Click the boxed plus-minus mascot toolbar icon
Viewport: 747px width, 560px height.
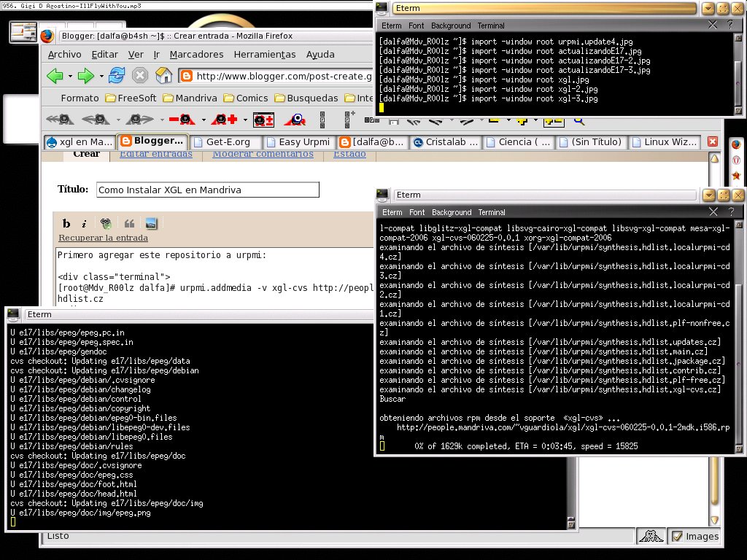[263, 120]
